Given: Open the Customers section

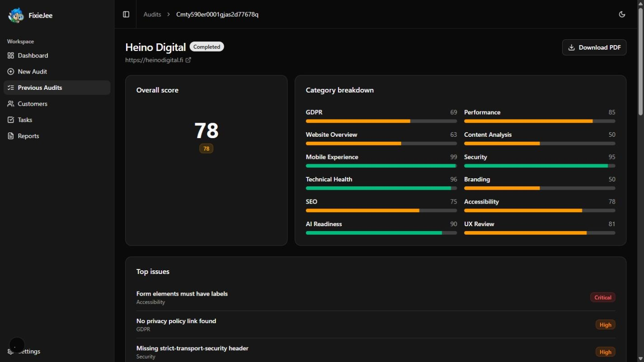Looking at the screenshot, I should [x=57, y=104].
